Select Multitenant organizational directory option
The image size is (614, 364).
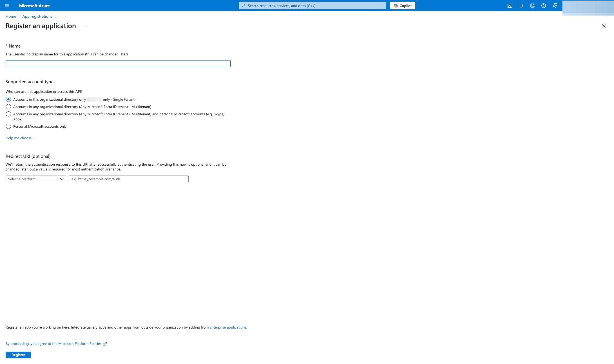tap(8, 107)
